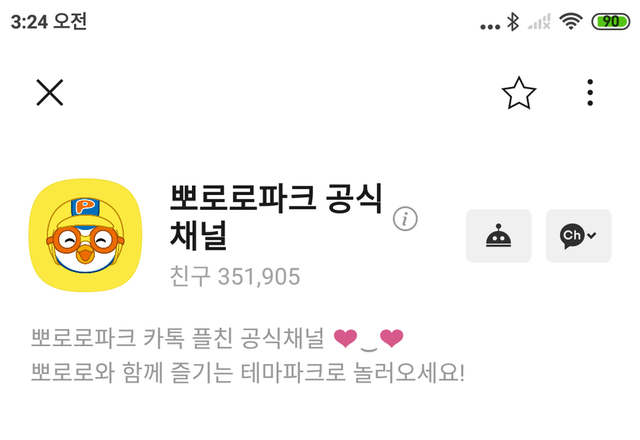
Task: Tap the Wi-Fi status icon
Action: click(x=571, y=21)
